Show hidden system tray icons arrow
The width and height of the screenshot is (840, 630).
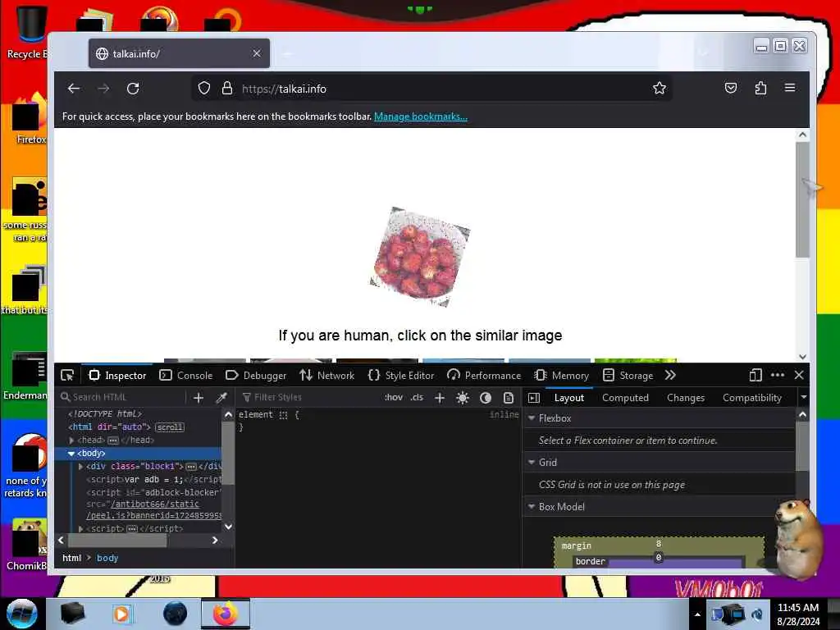697,614
